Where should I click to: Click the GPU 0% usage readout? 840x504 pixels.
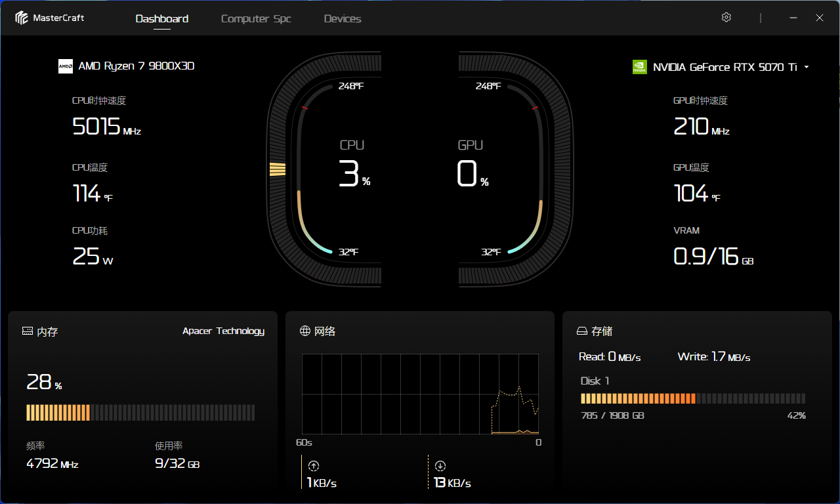pyautogui.click(x=472, y=174)
